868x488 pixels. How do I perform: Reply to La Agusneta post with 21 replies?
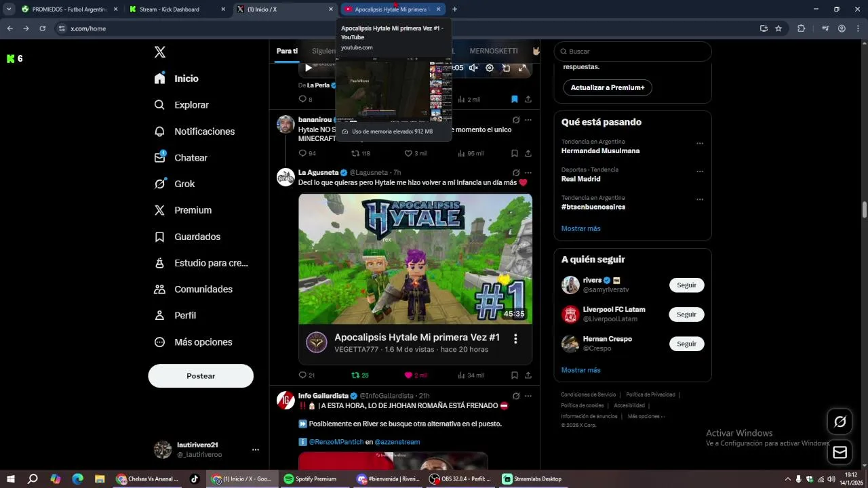(307, 375)
